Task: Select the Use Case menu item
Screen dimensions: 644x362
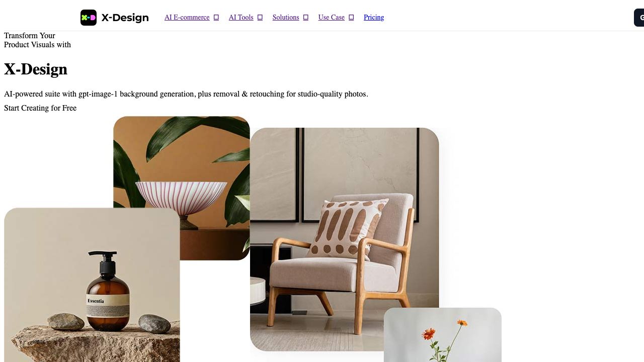Action: tap(332, 18)
